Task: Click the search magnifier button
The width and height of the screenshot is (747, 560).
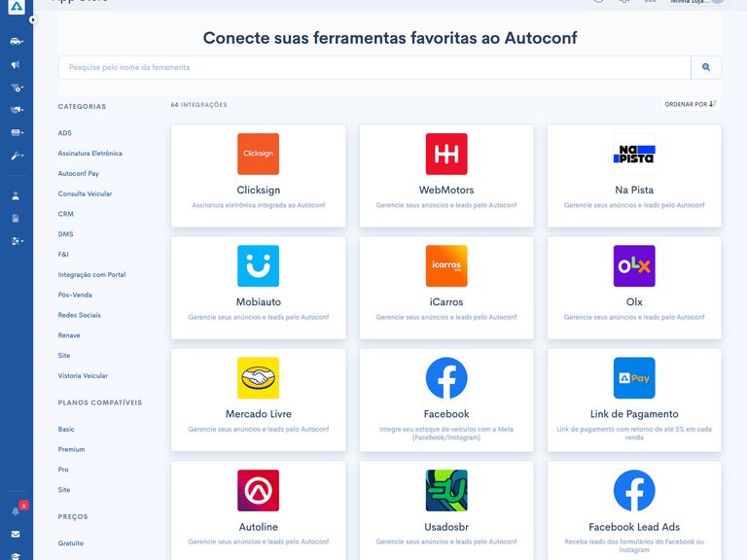Action: [x=706, y=67]
